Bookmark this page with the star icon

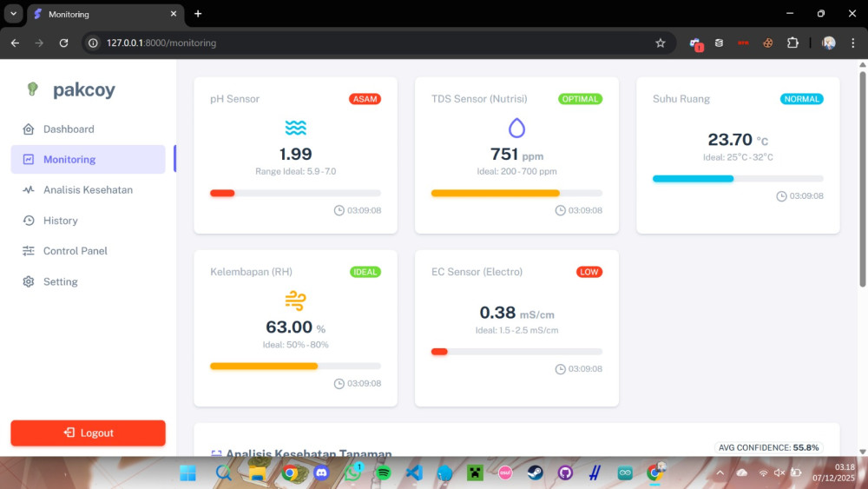[x=660, y=43]
